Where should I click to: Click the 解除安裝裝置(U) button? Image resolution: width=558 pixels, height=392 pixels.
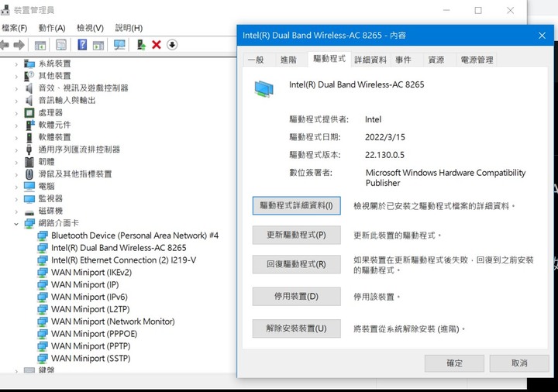tap(296, 328)
